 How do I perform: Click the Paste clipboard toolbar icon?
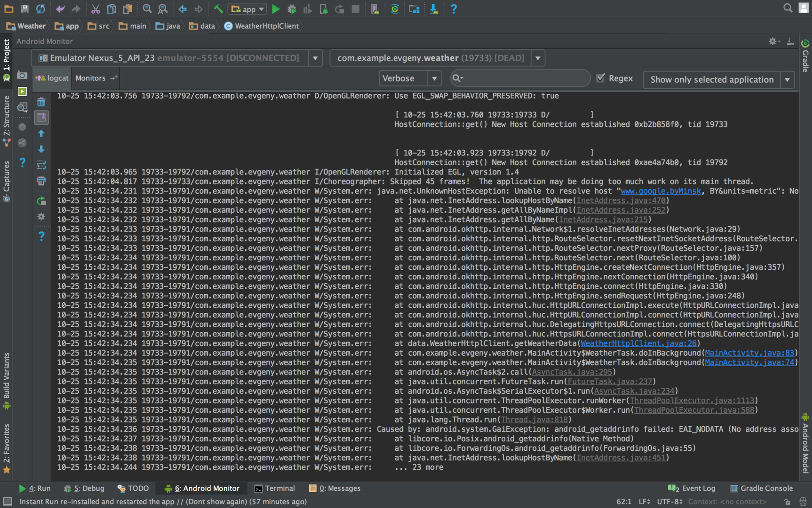pyautogui.click(x=127, y=9)
